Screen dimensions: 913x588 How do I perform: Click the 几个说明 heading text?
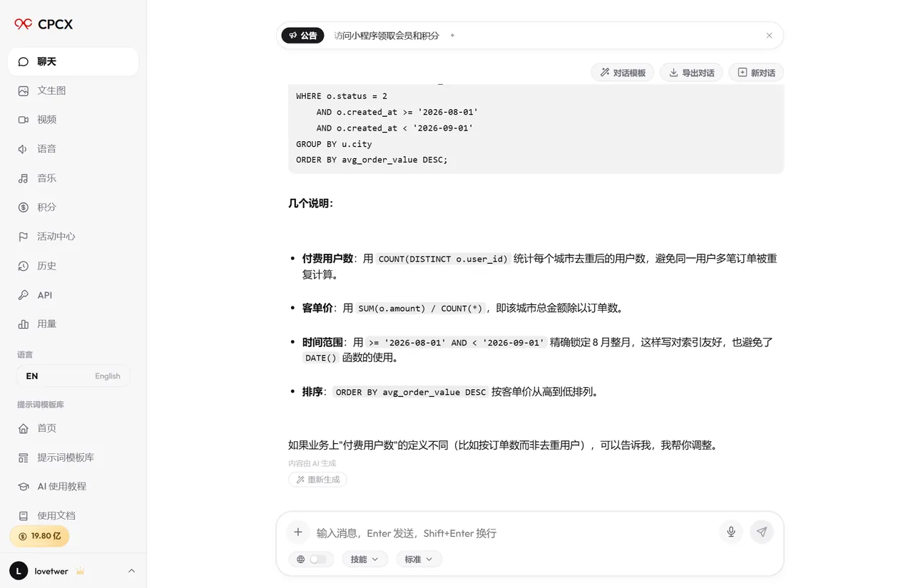pyautogui.click(x=310, y=203)
